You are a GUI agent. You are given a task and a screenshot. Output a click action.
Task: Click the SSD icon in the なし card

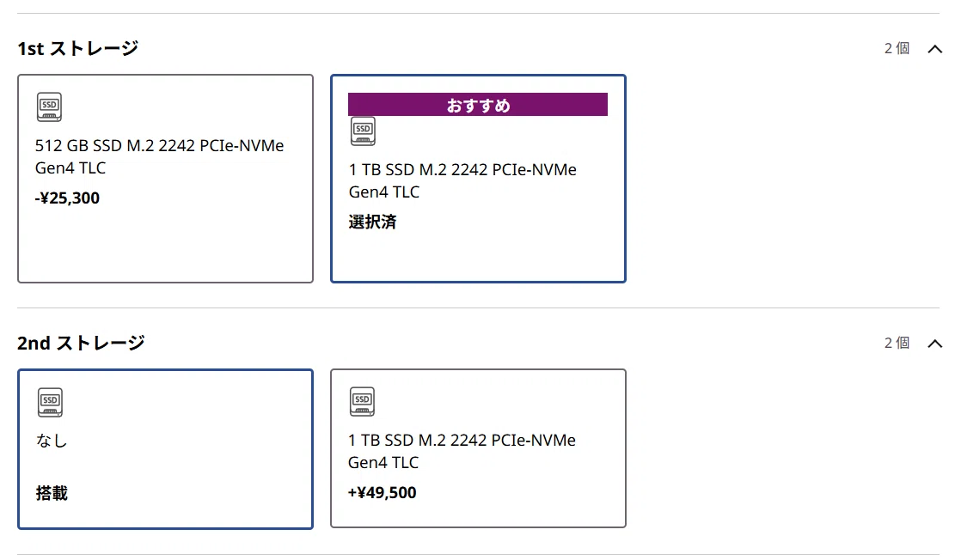tap(50, 402)
